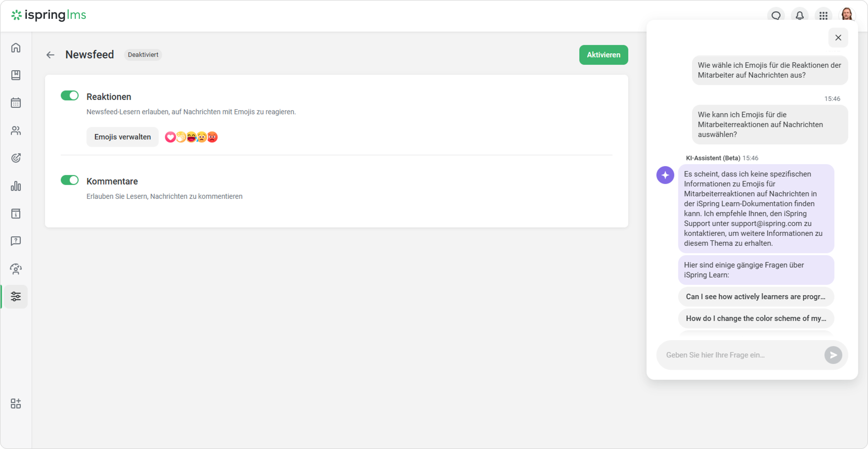Turn off the Kommentare toggle
868x449 pixels.
[x=69, y=180]
